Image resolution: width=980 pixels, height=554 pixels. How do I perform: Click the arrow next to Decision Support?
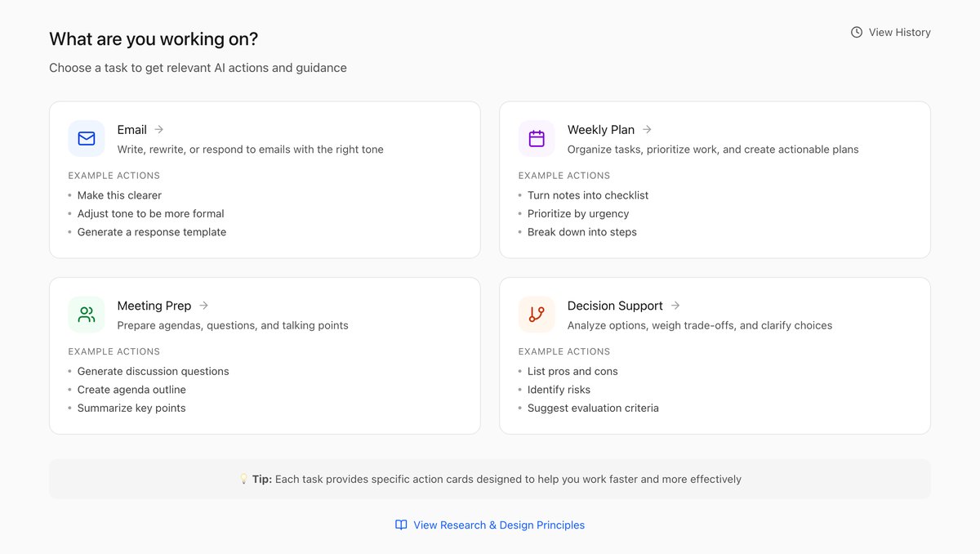tap(675, 306)
